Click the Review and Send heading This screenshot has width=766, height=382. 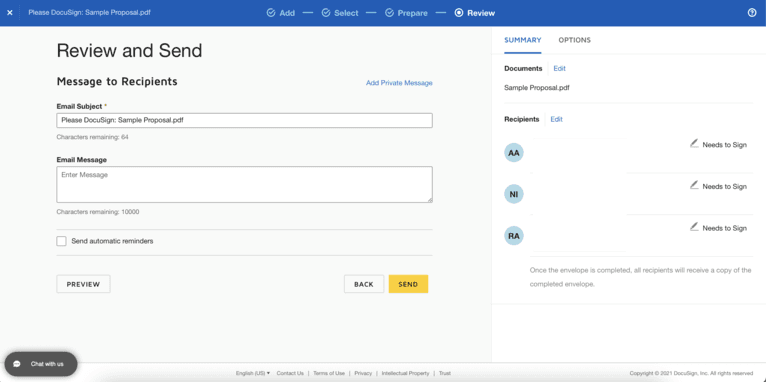[x=129, y=51]
